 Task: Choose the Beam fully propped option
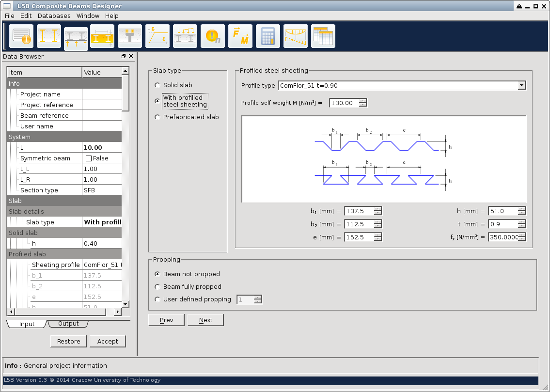coord(157,287)
